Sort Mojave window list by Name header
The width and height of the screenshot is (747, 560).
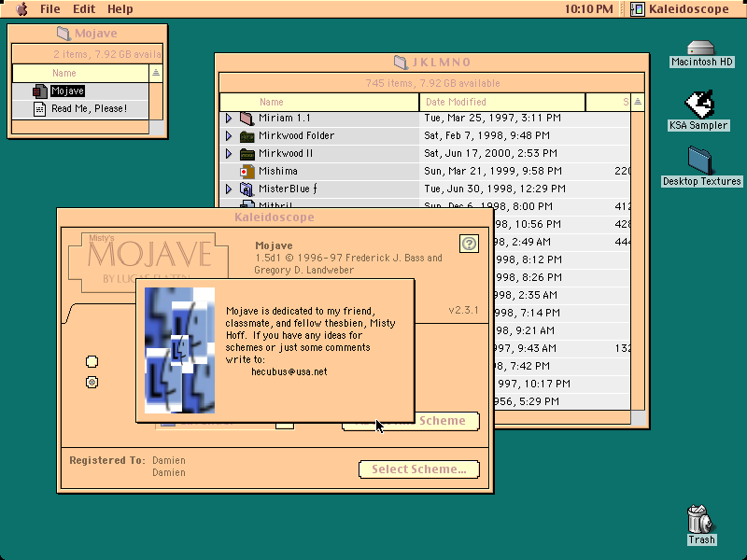[x=80, y=73]
